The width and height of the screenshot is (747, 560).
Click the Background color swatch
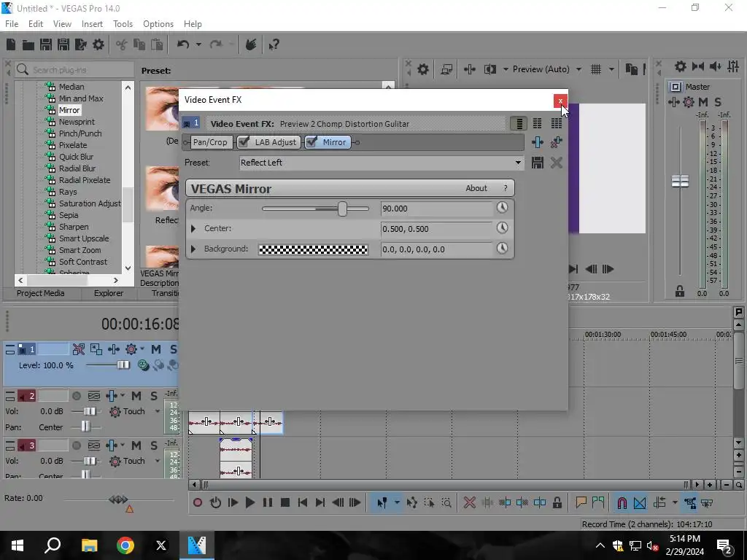pos(313,249)
